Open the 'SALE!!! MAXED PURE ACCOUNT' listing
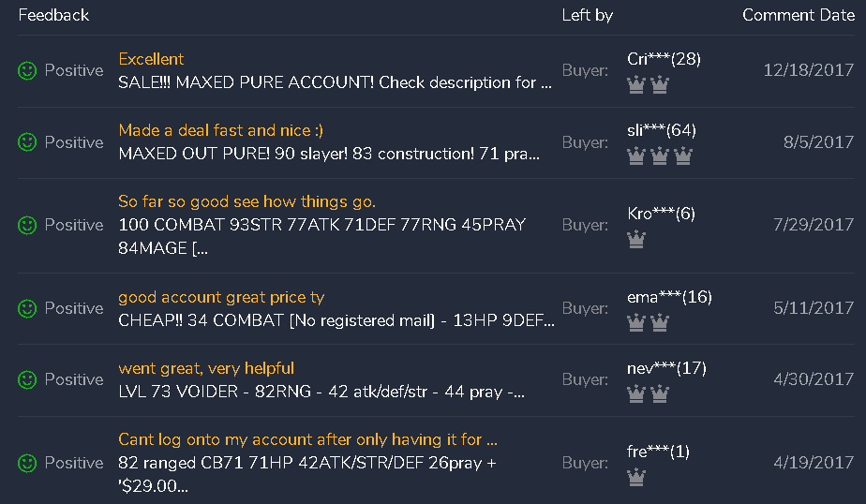This screenshot has width=866, height=504. click(x=334, y=82)
